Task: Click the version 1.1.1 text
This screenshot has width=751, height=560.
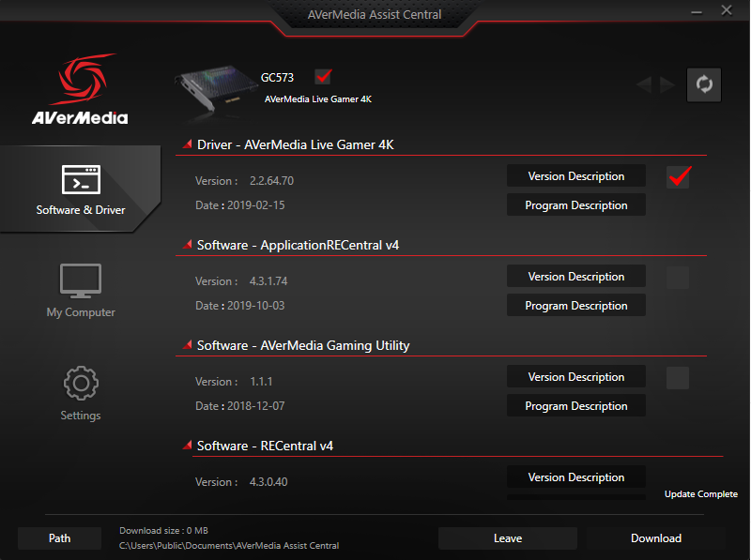Action: (x=261, y=382)
